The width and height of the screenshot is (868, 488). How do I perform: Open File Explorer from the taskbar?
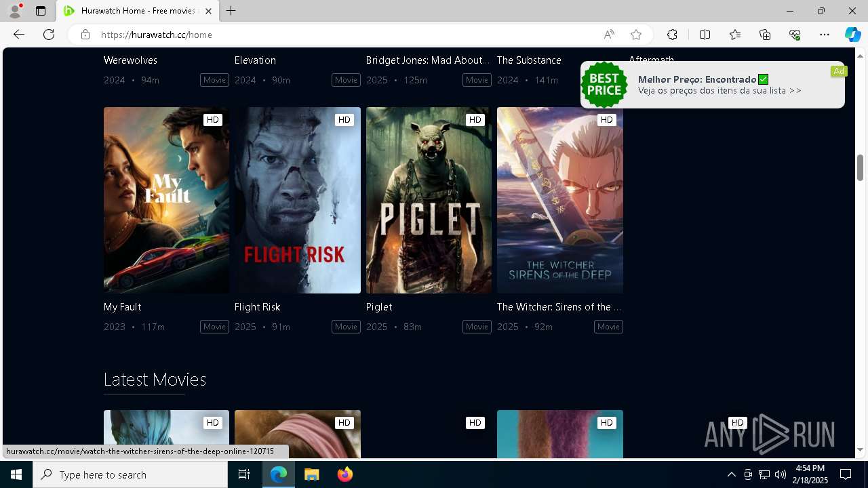point(311,474)
